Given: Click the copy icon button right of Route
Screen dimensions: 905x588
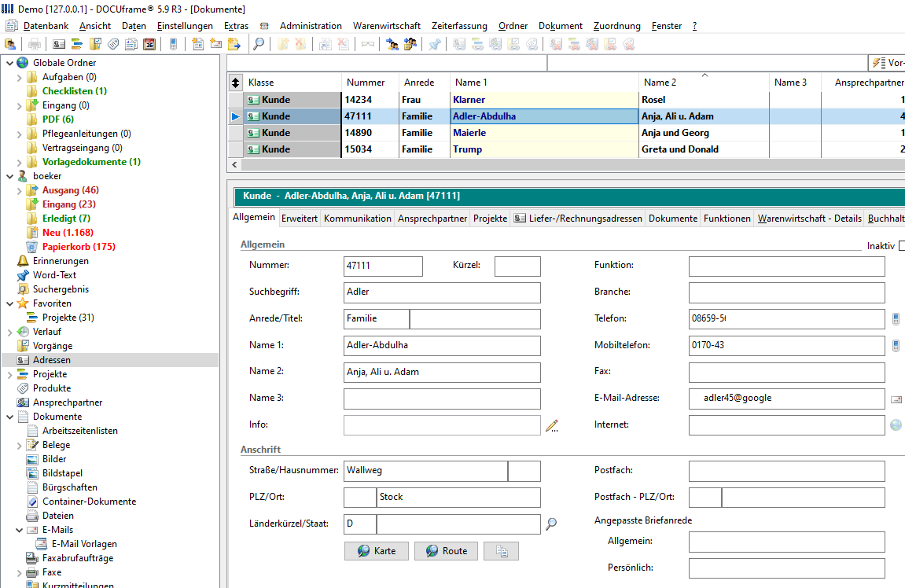Looking at the screenshot, I should coord(502,551).
